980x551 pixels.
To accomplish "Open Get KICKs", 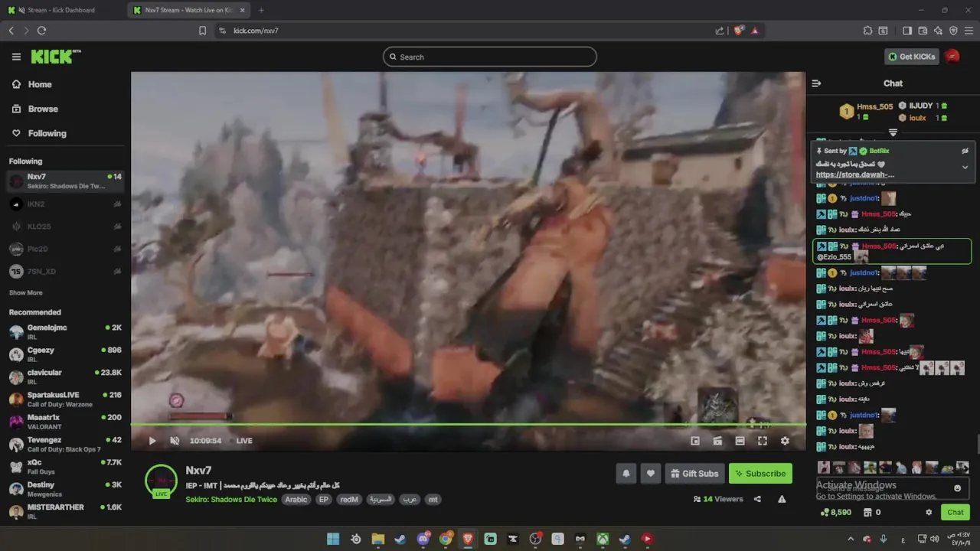I will (912, 57).
